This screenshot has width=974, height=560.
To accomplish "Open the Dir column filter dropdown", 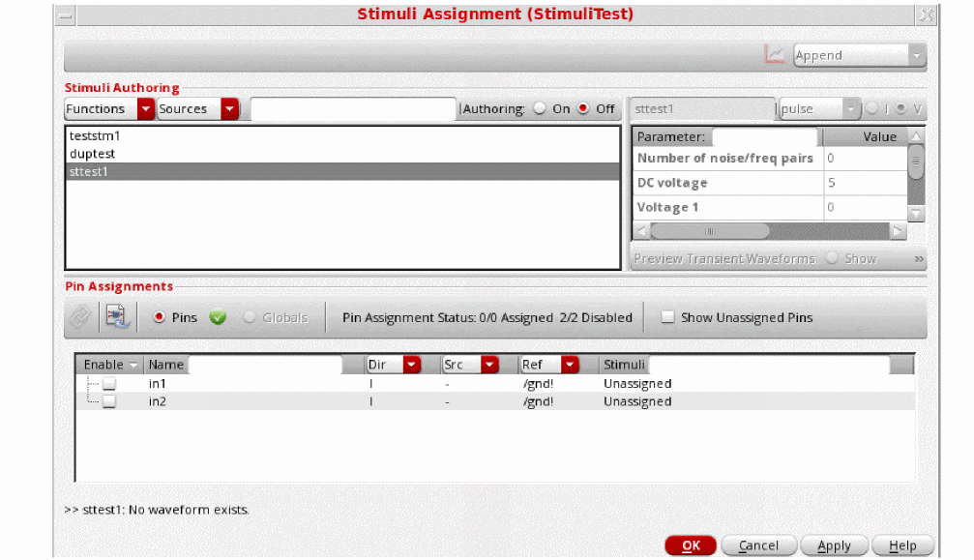I will point(412,365).
